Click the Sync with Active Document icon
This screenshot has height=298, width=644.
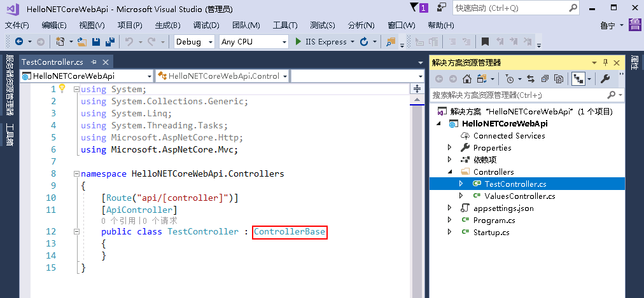pos(531,79)
